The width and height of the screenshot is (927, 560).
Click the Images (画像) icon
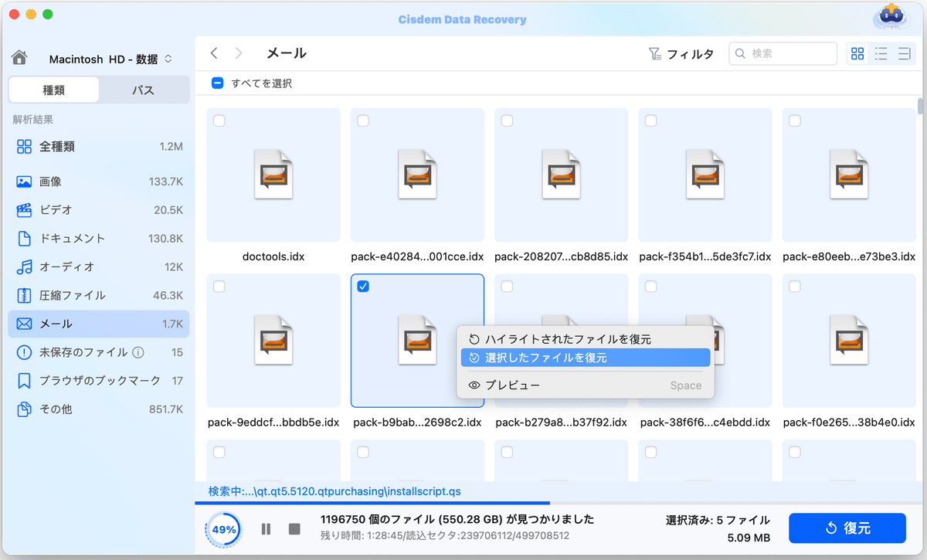point(24,182)
